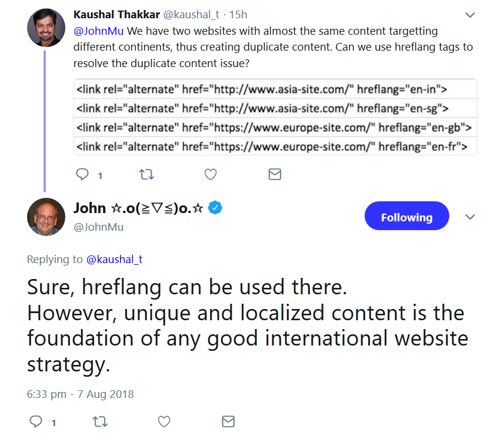Click the @kaushal_t link in replying line
The width and height of the screenshot is (504, 445).
(114, 259)
